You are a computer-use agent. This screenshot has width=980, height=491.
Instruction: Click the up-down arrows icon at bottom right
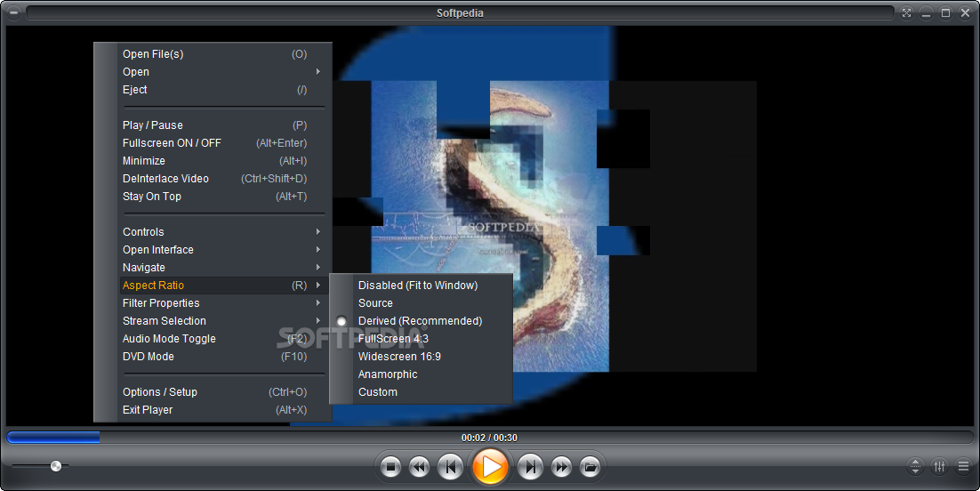915,466
